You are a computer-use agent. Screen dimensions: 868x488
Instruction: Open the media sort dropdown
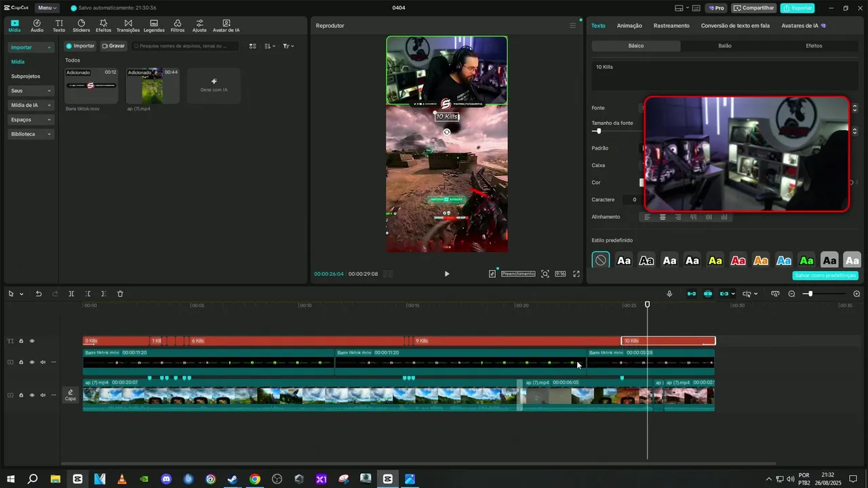pyautogui.click(x=270, y=46)
